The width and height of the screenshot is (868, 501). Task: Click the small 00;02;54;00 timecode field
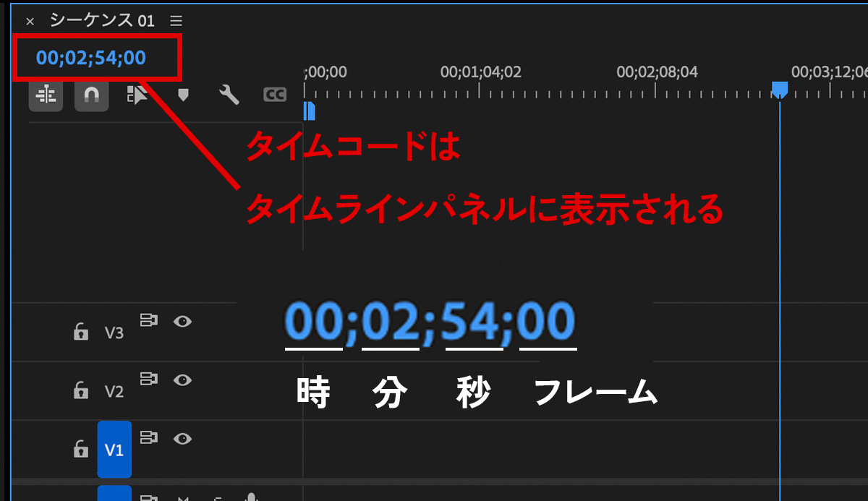coord(91,58)
